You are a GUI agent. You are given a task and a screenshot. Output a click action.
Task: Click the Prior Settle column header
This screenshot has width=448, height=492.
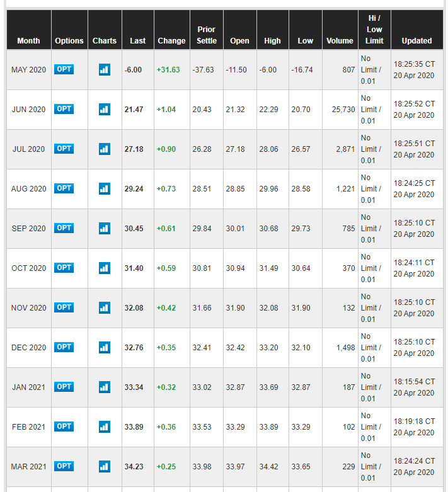(207, 30)
